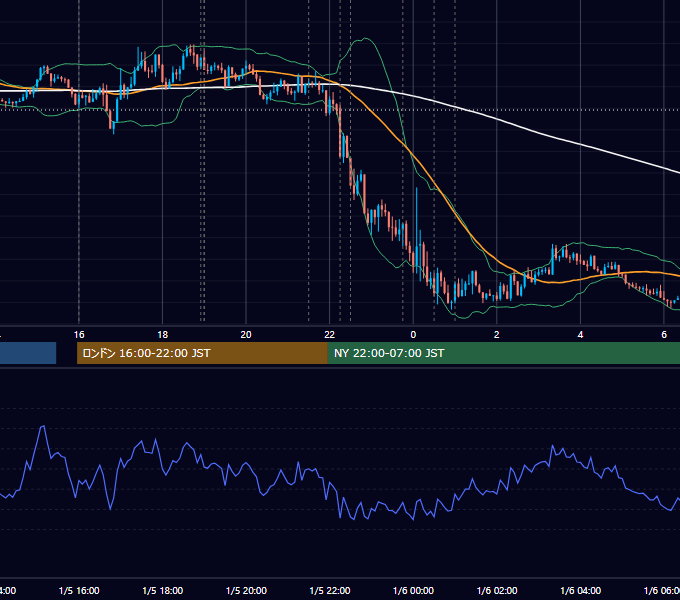Click the 1/5 18:00 date label
The width and height of the screenshot is (680, 600).
(x=163, y=590)
